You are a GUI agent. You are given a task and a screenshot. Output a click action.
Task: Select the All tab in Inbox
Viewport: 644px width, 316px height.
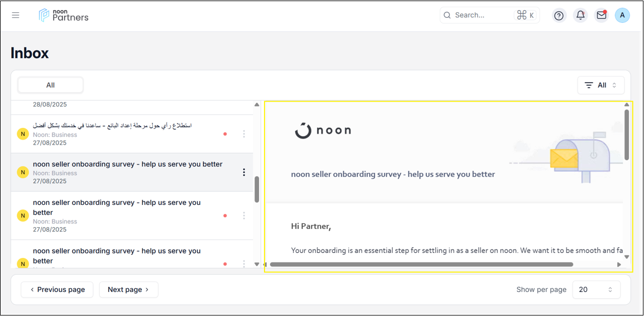tap(51, 85)
